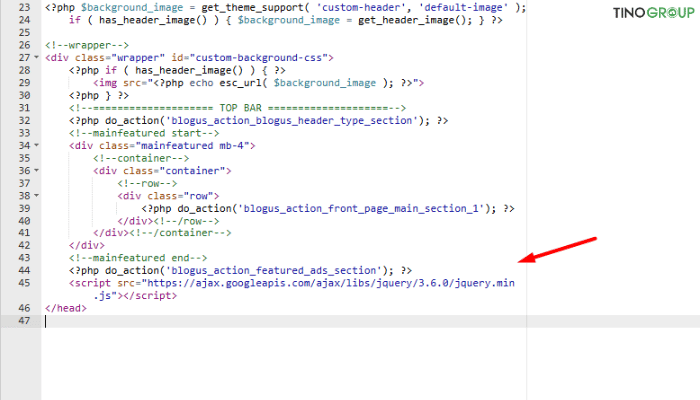
Task: Click the <!--wrapper--> comment
Action: click(87, 45)
